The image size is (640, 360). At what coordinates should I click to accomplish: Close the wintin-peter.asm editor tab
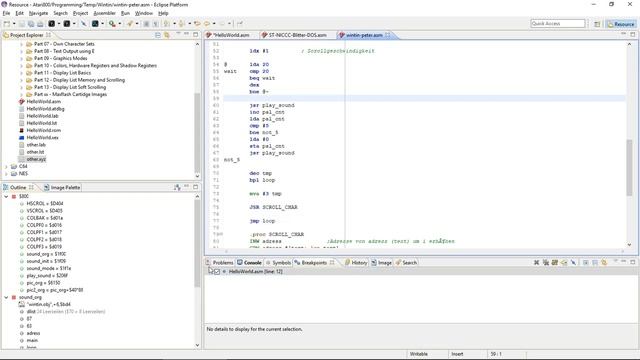387,35
